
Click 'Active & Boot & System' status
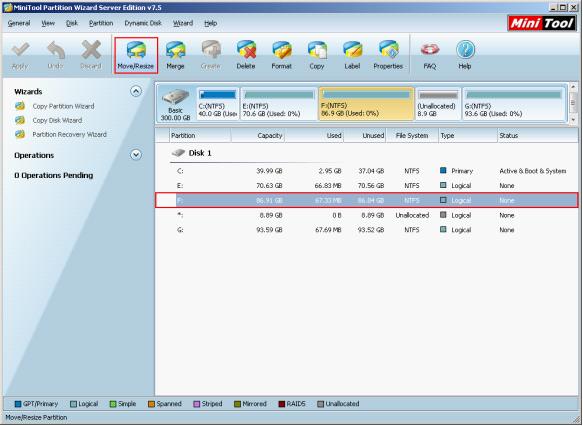coord(533,171)
